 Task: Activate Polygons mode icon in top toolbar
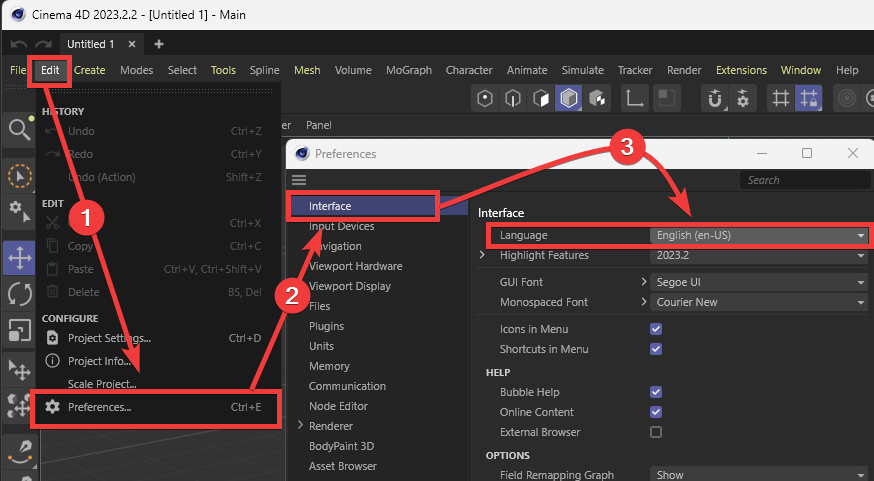(541, 98)
